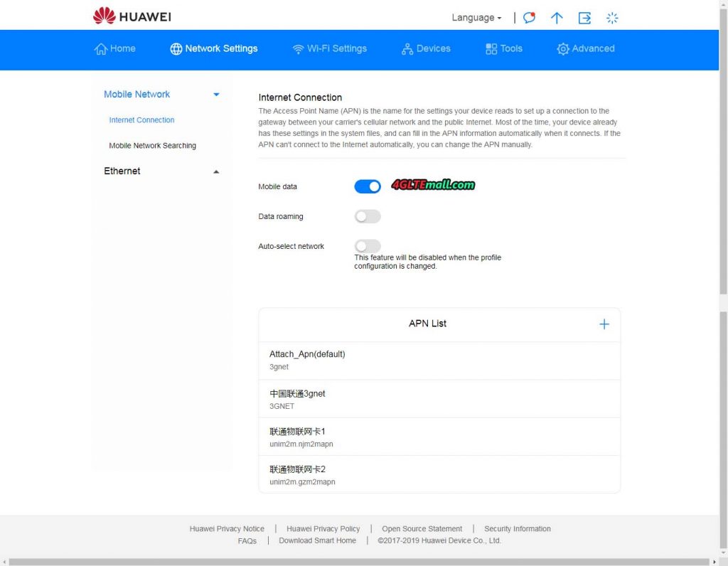Select Mobile Network Searching in sidebar
Screen dimensions: 728x566
point(153,145)
